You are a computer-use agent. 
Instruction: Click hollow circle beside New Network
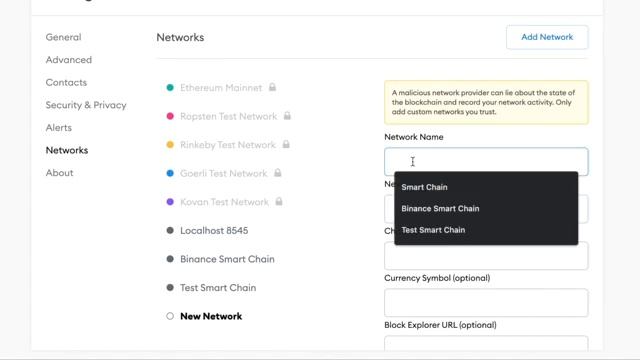tap(170, 316)
